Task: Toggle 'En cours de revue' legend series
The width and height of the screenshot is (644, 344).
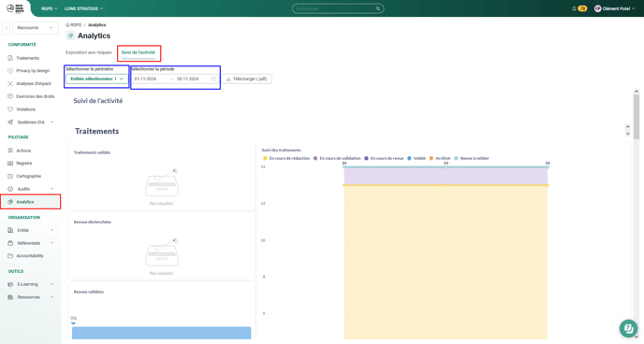Action: click(384, 158)
